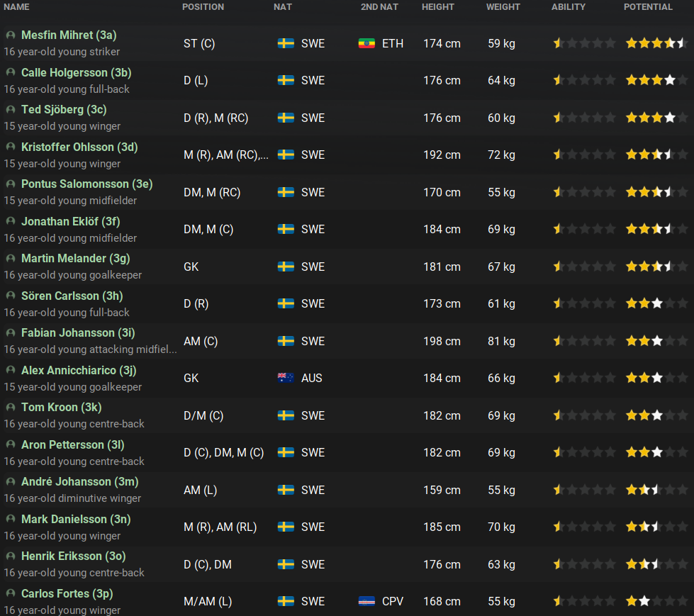This screenshot has width=694, height=616.
Task: Click Calle Holgersson's potential star rating
Action: (x=657, y=80)
